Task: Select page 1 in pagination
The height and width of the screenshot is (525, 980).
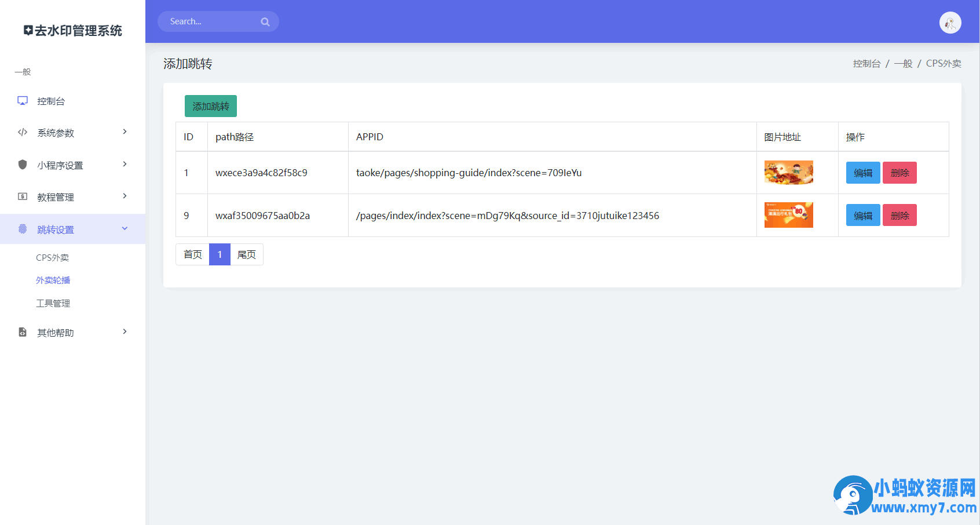Action: pyautogui.click(x=220, y=254)
